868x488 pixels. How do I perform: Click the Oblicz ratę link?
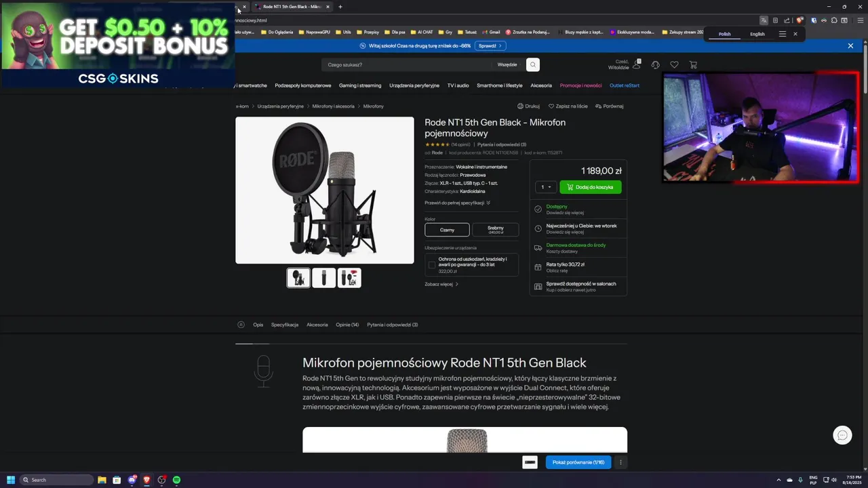click(557, 270)
